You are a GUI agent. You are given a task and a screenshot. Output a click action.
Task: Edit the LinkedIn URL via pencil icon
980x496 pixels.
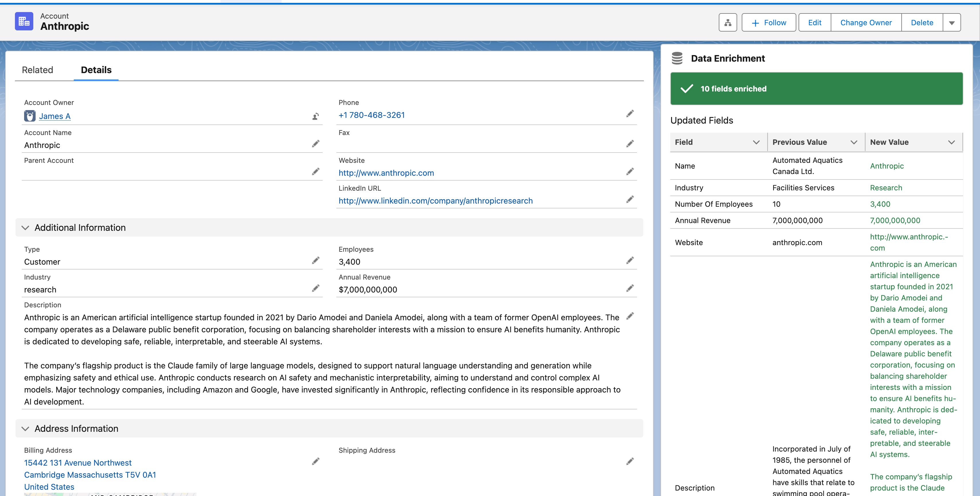(630, 199)
